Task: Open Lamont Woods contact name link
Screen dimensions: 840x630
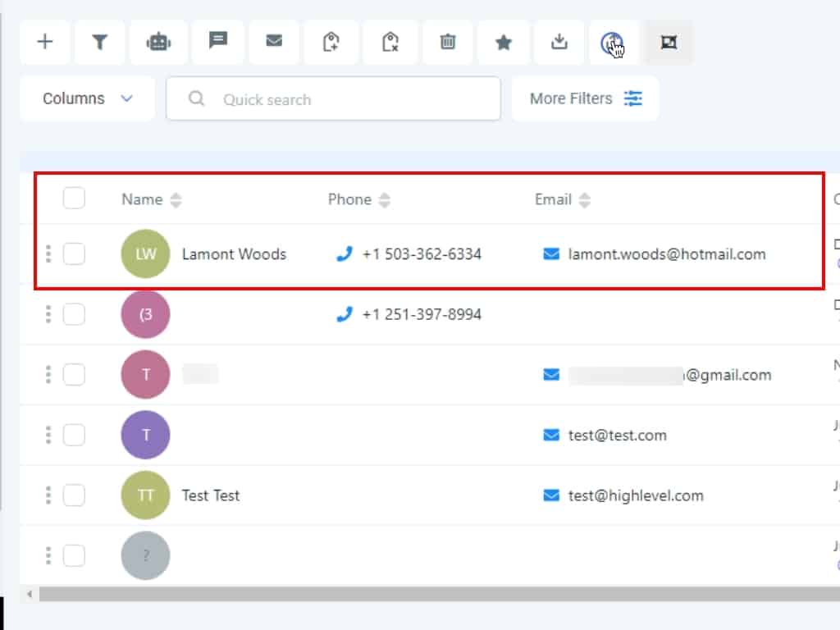Action: coord(234,254)
